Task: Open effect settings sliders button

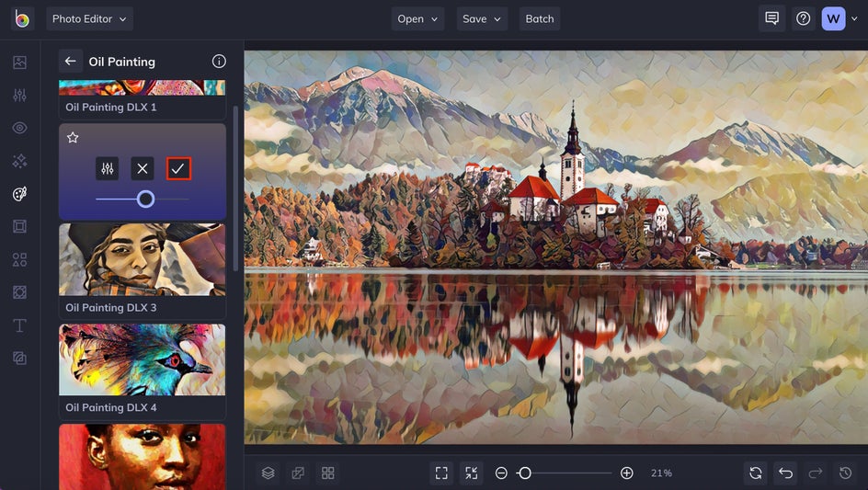Action: click(x=108, y=168)
